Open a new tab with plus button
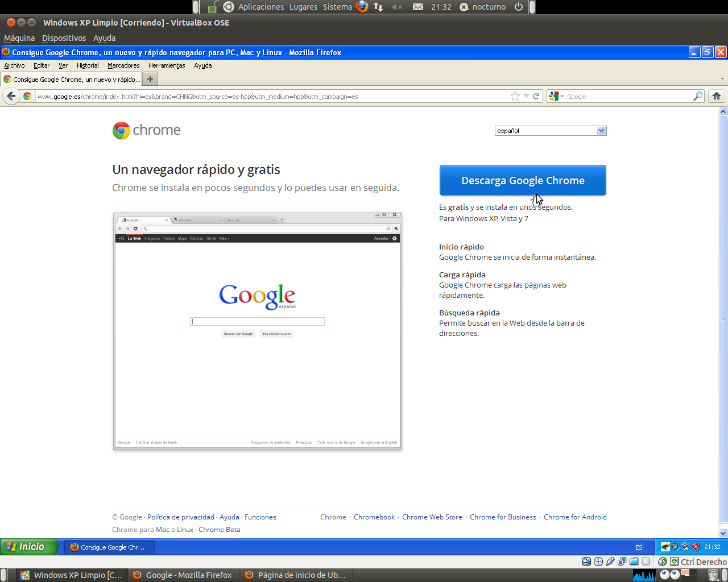The height and width of the screenshot is (582, 728). click(150, 79)
